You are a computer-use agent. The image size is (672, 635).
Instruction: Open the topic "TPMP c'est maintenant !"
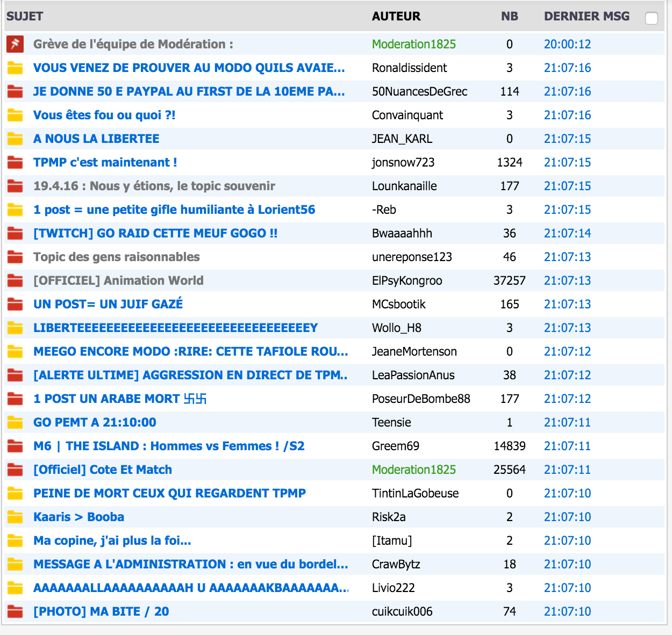(105, 162)
